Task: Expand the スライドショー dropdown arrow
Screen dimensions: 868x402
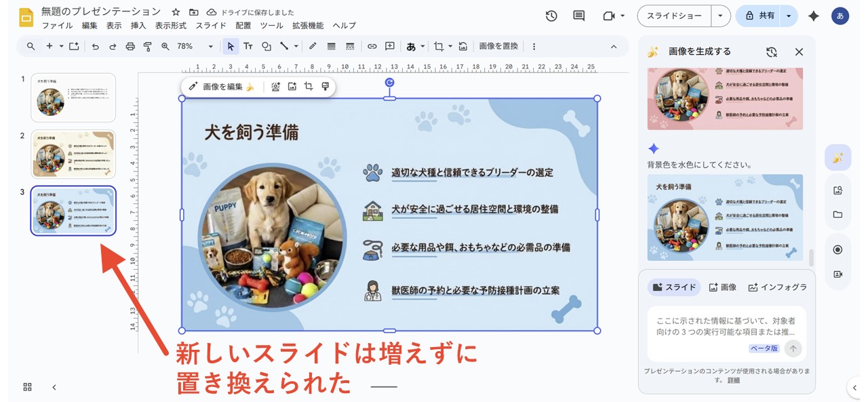Action: click(722, 15)
